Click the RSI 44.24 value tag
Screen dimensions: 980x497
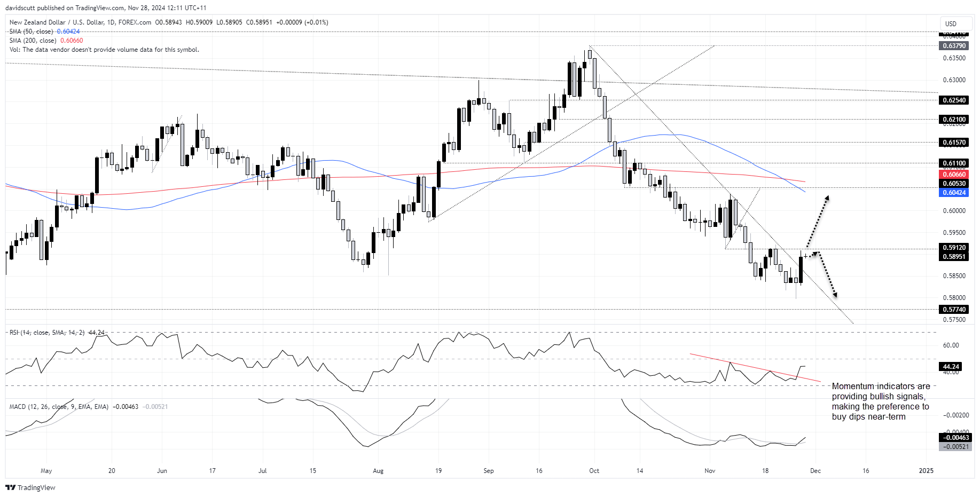(951, 367)
